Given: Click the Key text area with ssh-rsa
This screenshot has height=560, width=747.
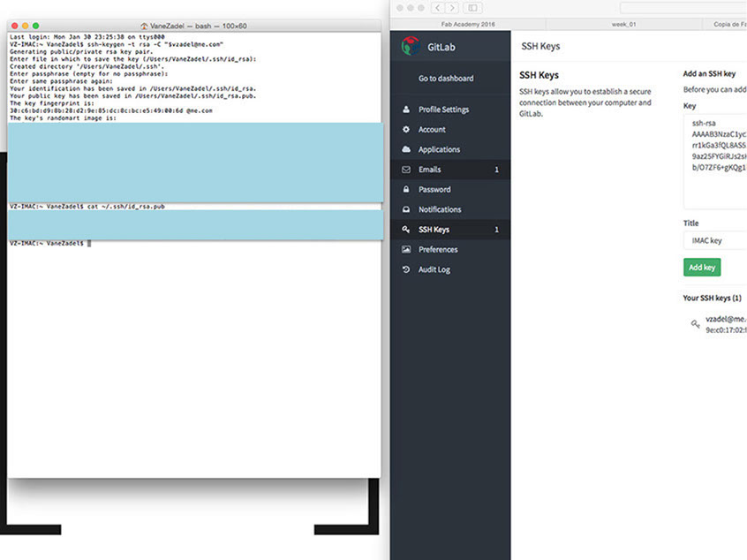Looking at the screenshot, I should [x=715, y=161].
